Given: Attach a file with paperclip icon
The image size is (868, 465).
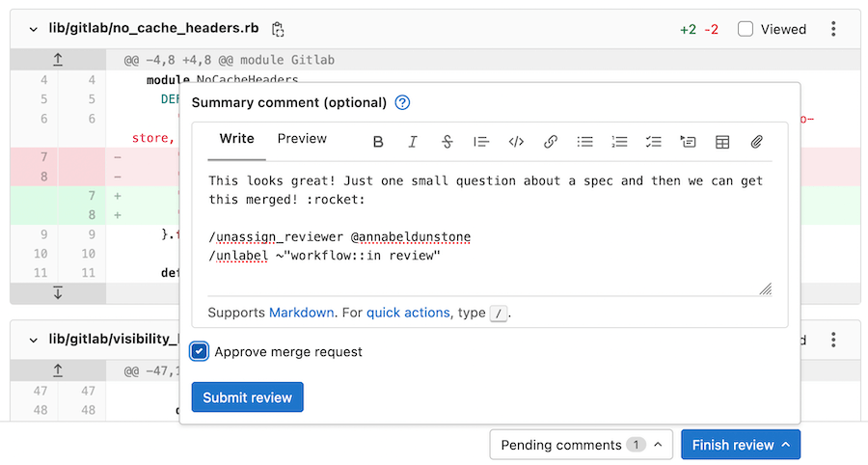Looking at the screenshot, I should tap(757, 142).
